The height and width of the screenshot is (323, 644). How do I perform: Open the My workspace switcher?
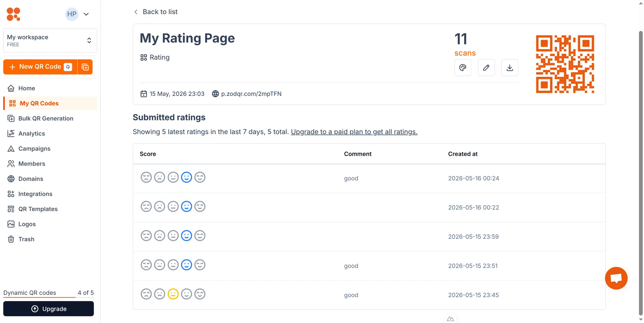click(50, 41)
